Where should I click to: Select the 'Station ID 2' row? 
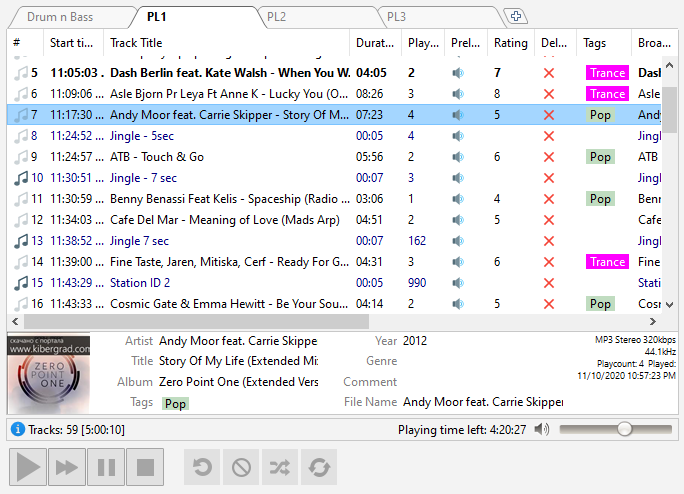(335, 283)
